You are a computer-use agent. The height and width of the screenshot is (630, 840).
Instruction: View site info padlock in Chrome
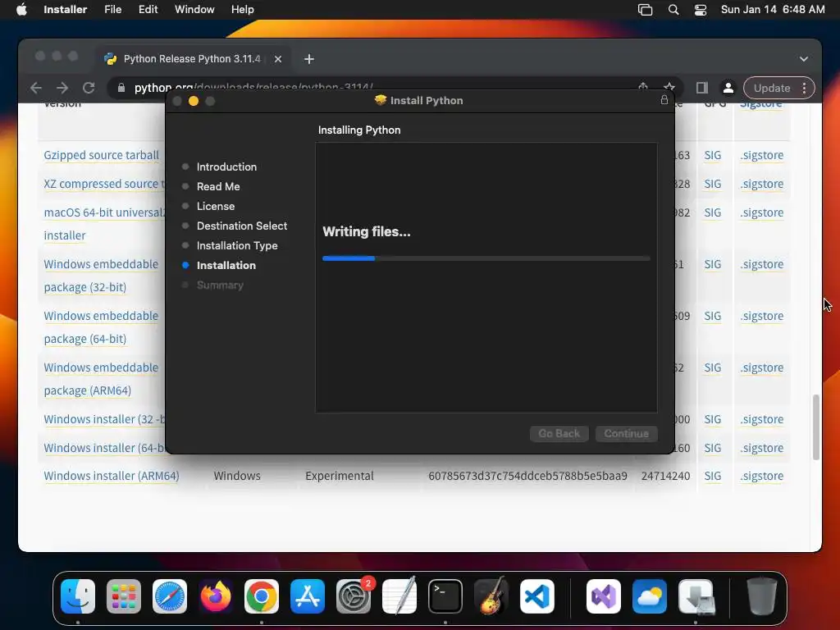click(x=121, y=88)
